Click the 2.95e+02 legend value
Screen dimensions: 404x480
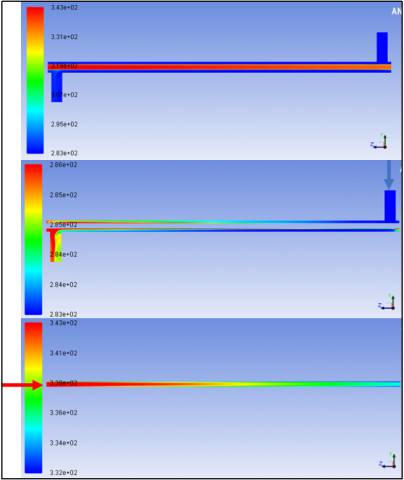(64, 124)
